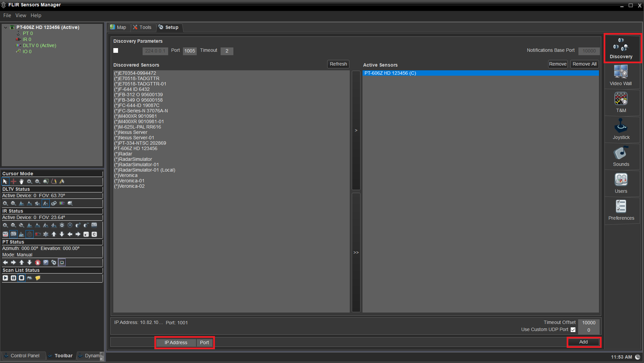Collapse the PT-606Z HD 123456 tree node
The height and width of the screenshot is (363, 644).
6,27
